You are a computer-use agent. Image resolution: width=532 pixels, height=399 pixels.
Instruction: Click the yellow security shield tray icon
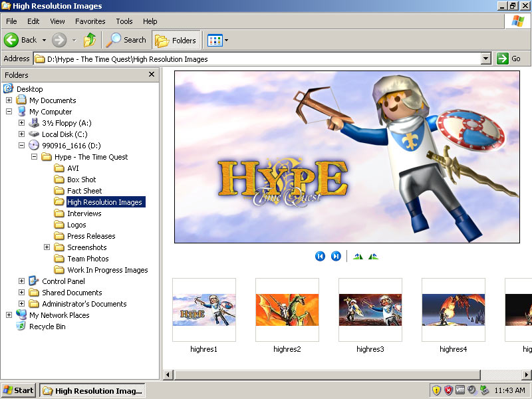pyautogui.click(x=437, y=390)
